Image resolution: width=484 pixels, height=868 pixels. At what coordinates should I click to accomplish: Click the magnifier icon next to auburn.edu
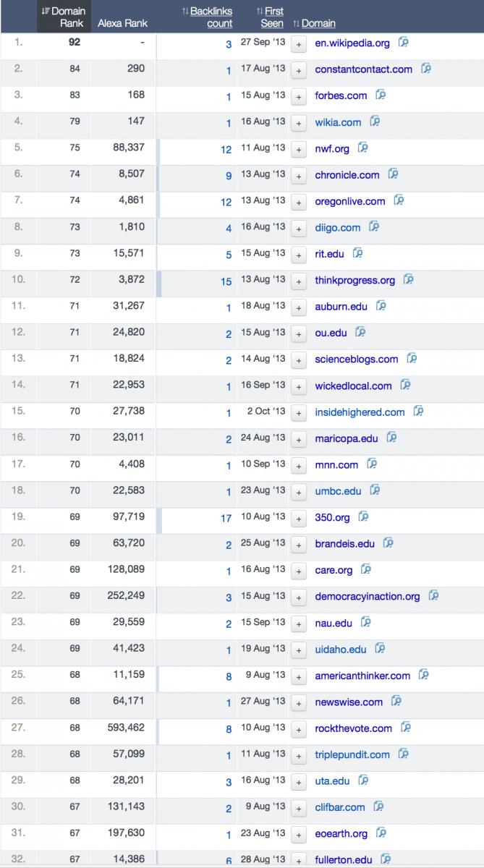click(x=381, y=306)
